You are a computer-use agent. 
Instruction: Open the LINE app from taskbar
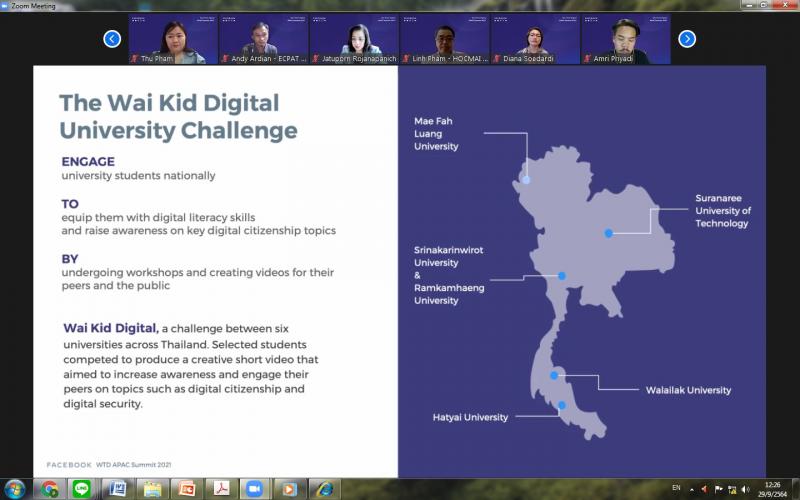coord(82,489)
